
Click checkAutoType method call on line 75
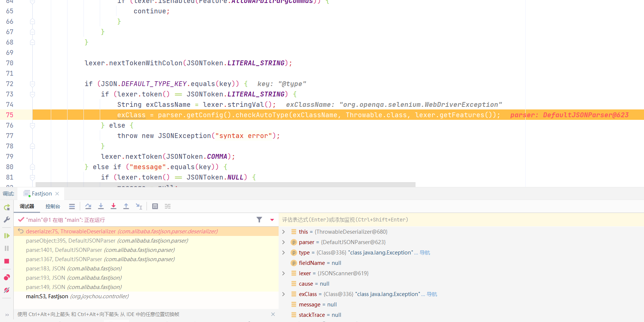click(x=262, y=115)
